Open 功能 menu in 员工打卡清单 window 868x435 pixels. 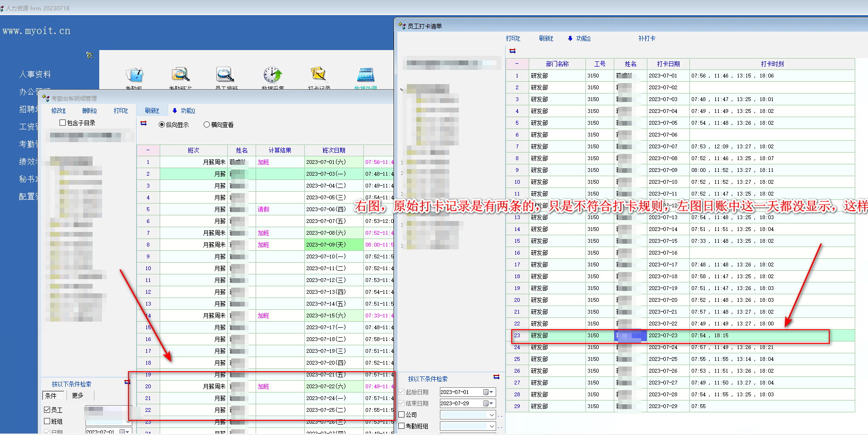(x=579, y=39)
